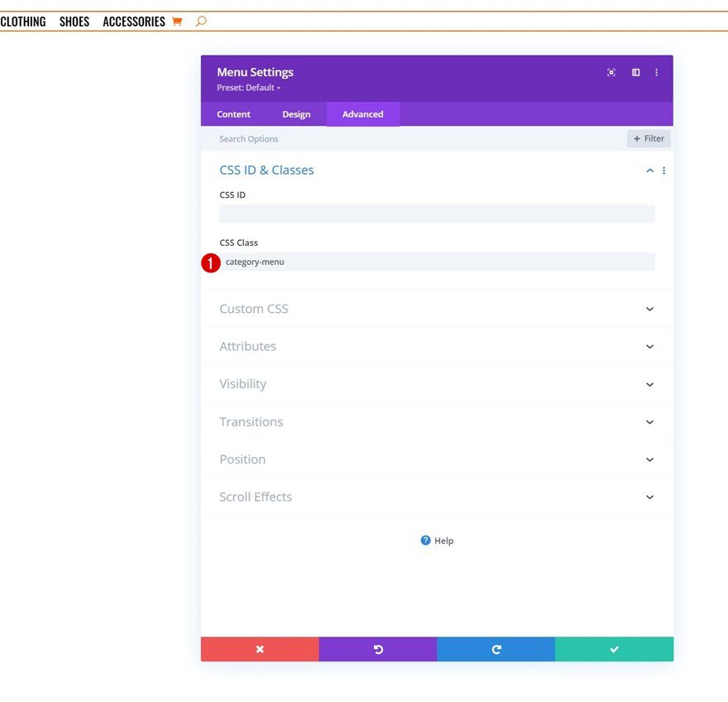
Task: Click the + Filter button
Action: pos(649,138)
